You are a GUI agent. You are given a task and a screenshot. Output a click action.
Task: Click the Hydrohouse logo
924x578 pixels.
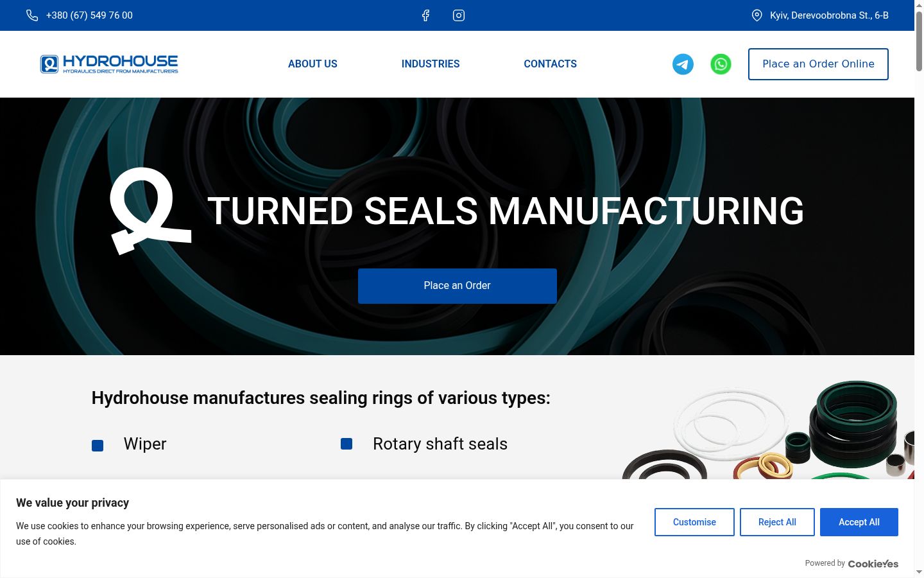point(109,64)
